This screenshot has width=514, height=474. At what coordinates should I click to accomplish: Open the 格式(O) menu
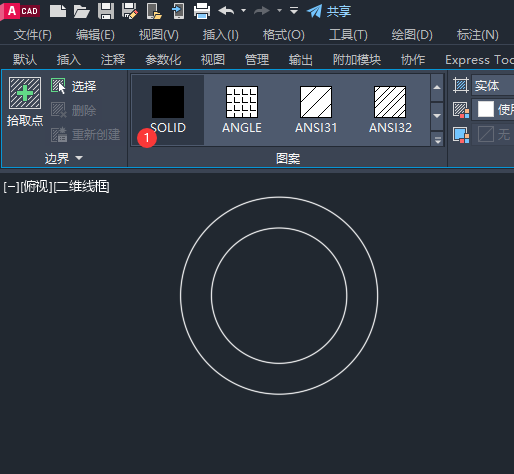pos(284,35)
